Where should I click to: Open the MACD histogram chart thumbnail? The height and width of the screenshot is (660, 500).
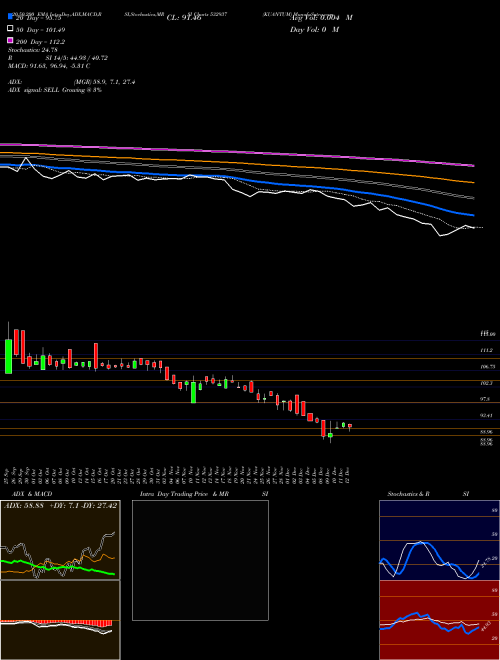pos(60,620)
